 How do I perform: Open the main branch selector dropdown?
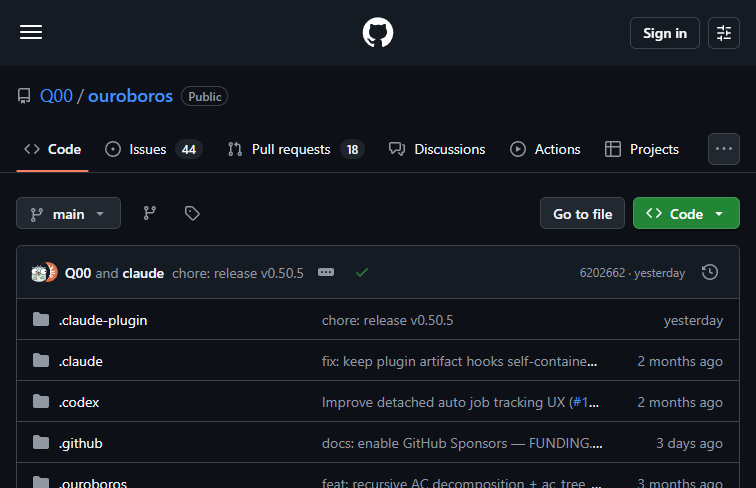click(68, 213)
